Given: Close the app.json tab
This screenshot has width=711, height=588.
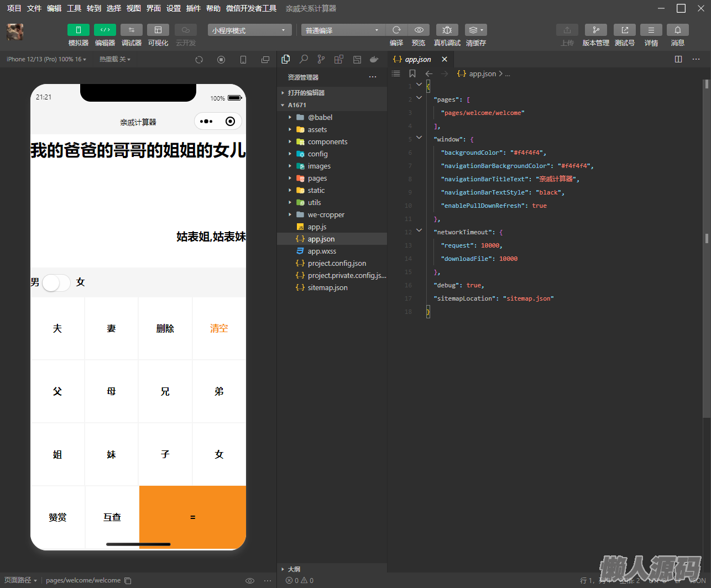Looking at the screenshot, I should pos(445,59).
